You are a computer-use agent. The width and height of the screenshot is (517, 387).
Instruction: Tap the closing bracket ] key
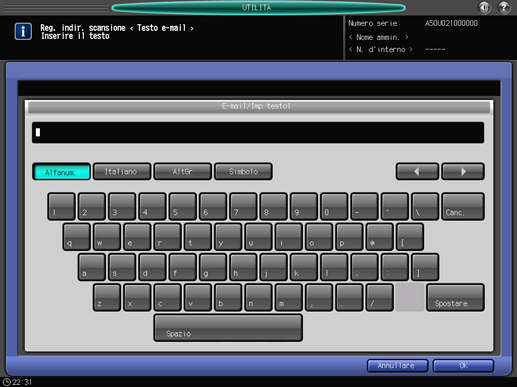(x=425, y=267)
